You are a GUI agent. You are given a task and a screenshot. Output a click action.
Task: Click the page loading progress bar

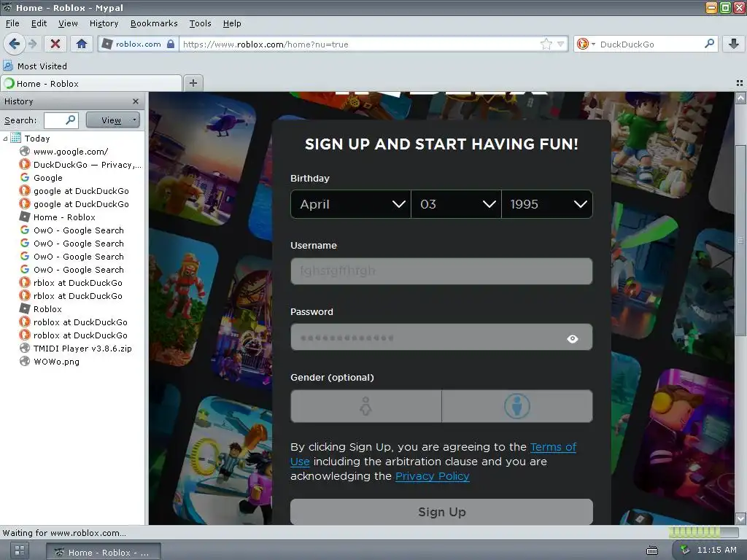pyautogui.click(x=705, y=532)
